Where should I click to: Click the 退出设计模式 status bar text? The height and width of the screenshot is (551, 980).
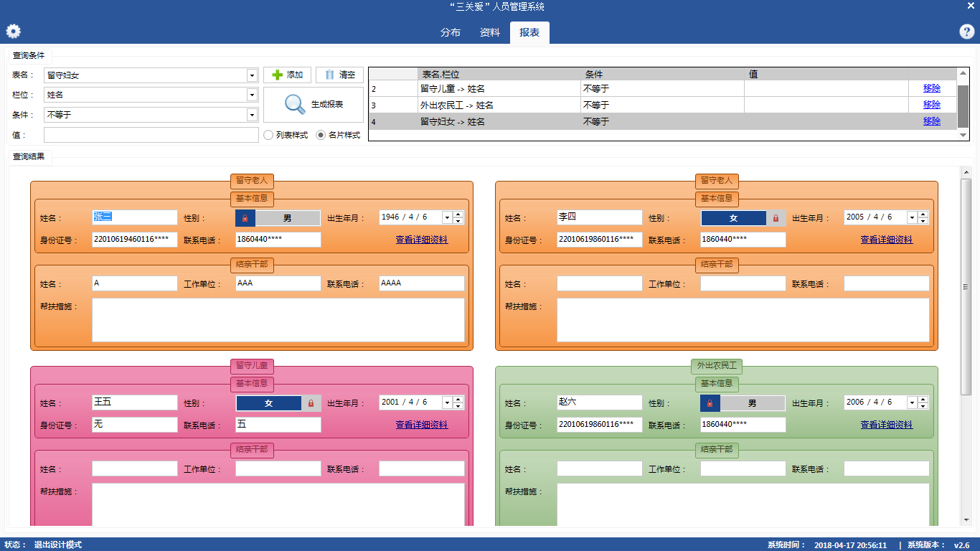pyautogui.click(x=58, y=545)
